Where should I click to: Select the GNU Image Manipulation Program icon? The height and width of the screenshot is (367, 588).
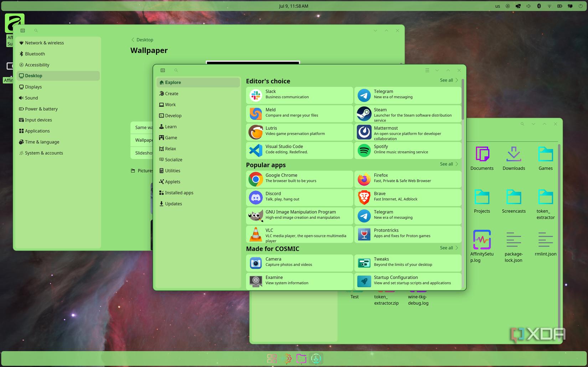[256, 216]
